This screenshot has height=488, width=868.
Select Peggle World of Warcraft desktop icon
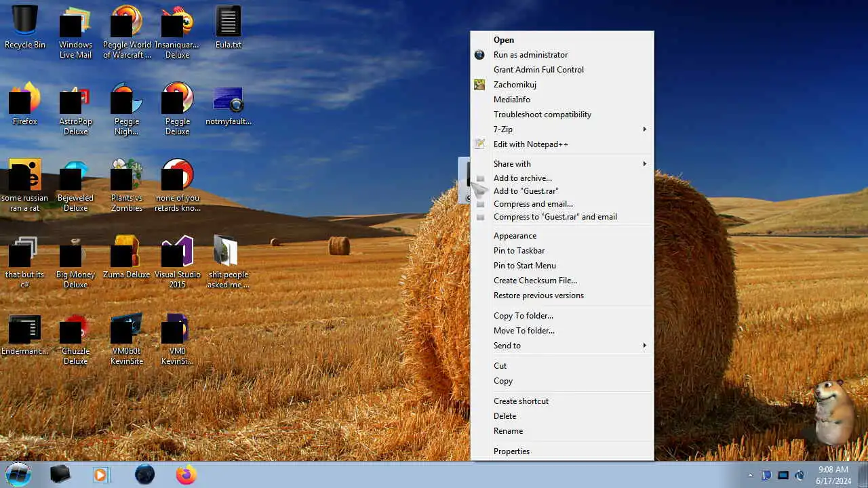click(x=127, y=32)
